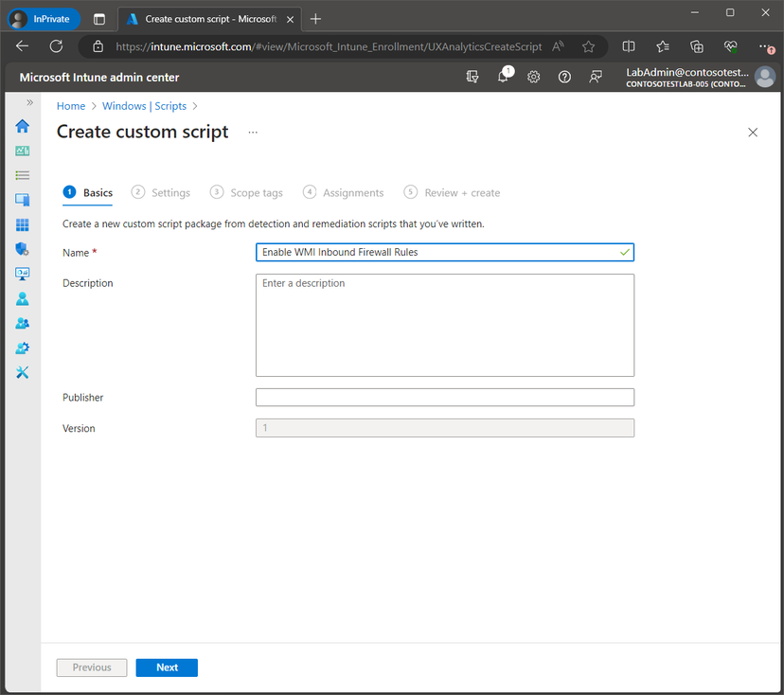Open notifications bell
Viewport: 784px width, 695px height.
pyautogui.click(x=504, y=76)
